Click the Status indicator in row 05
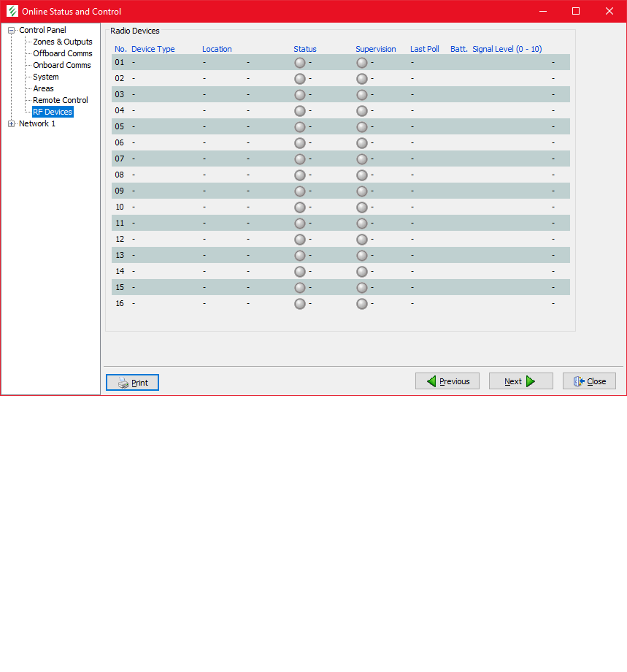This screenshot has height=672, width=627. [x=299, y=127]
